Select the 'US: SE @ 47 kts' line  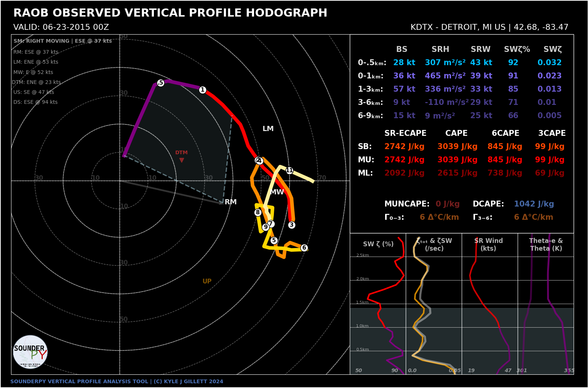click(34, 92)
